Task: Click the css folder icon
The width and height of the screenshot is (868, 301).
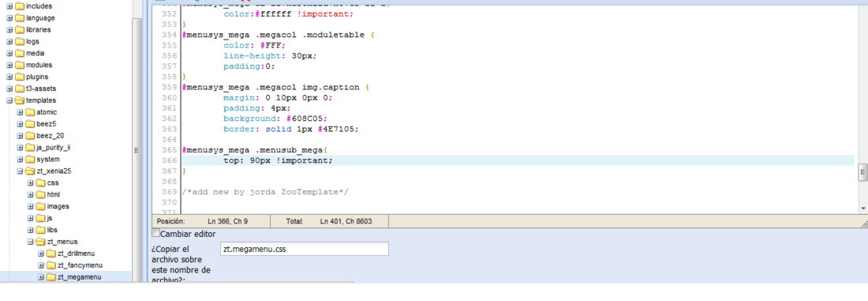Action: pos(40,183)
